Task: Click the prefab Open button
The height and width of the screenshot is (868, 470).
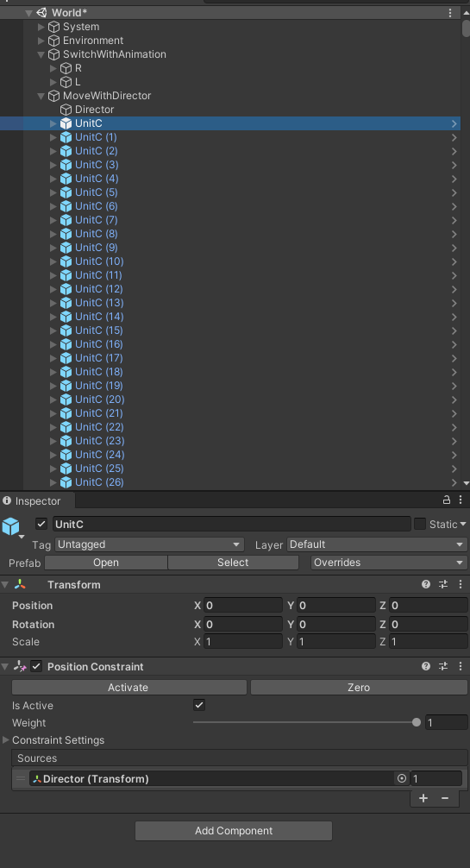Action: (106, 563)
